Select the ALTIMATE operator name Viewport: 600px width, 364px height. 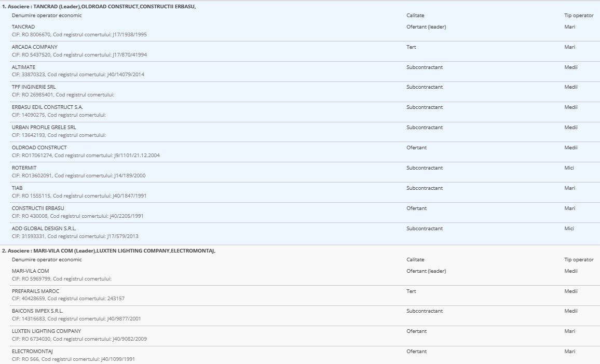point(23,67)
